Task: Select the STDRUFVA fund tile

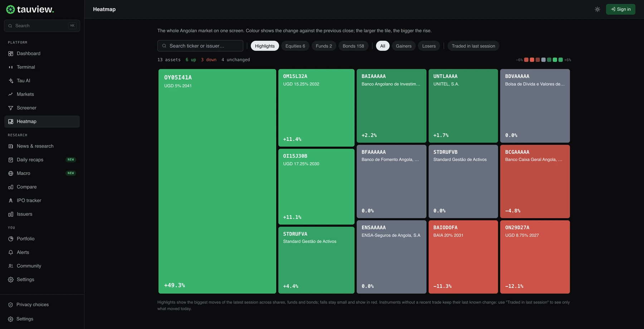Action: (x=316, y=260)
